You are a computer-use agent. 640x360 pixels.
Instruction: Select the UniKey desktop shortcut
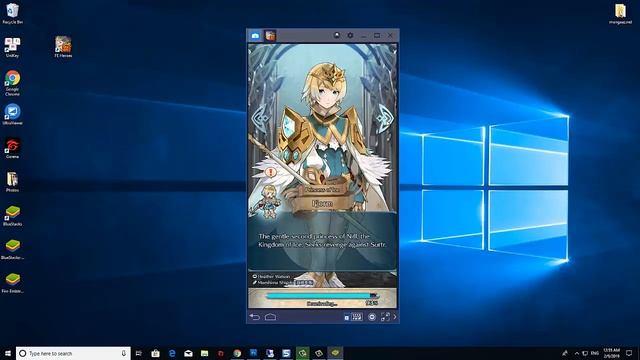click(x=12, y=47)
